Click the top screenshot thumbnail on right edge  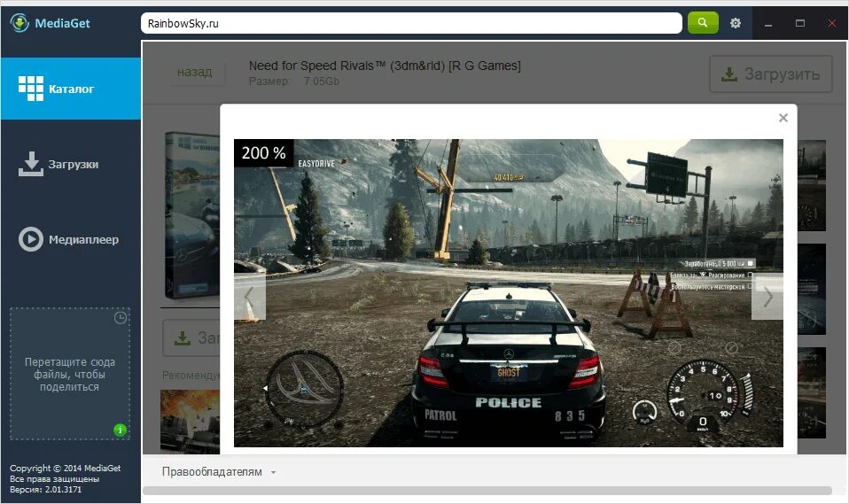(812, 186)
